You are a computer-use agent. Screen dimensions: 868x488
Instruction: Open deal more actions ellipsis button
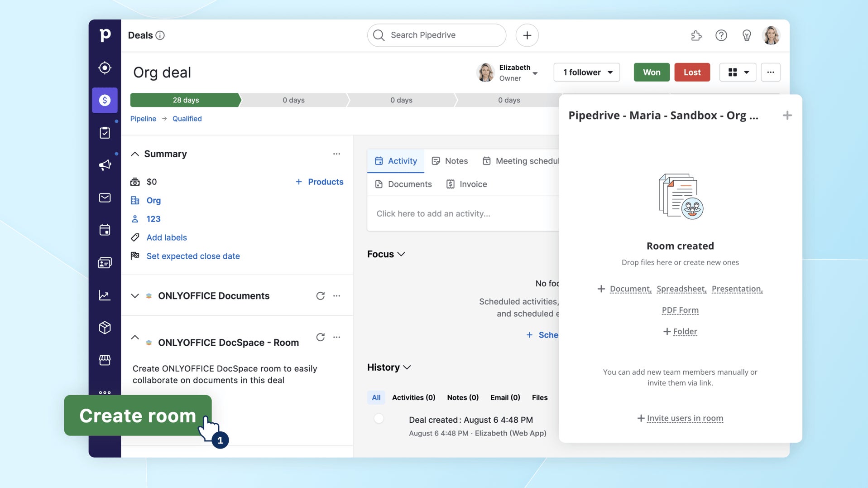point(771,72)
